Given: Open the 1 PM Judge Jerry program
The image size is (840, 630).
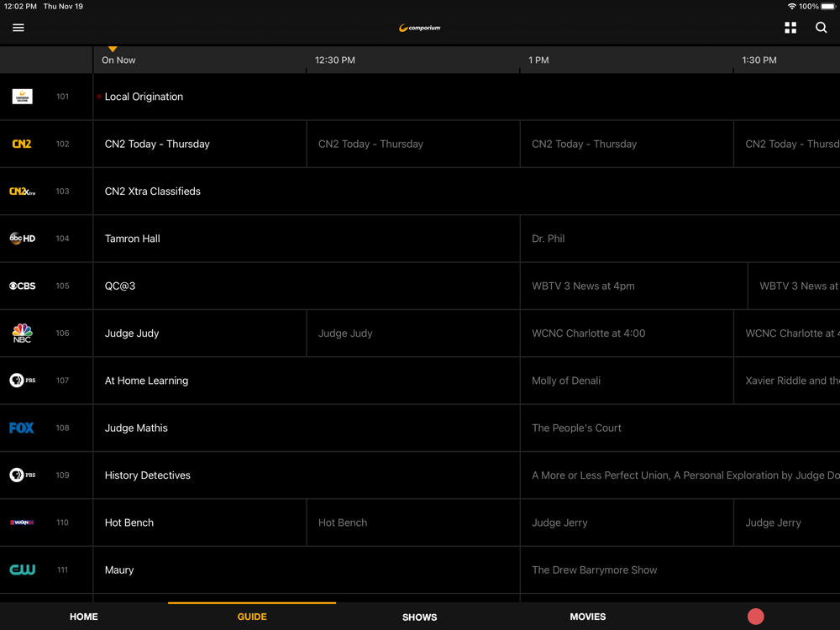Looking at the screenshot, I should pos(627,522).
